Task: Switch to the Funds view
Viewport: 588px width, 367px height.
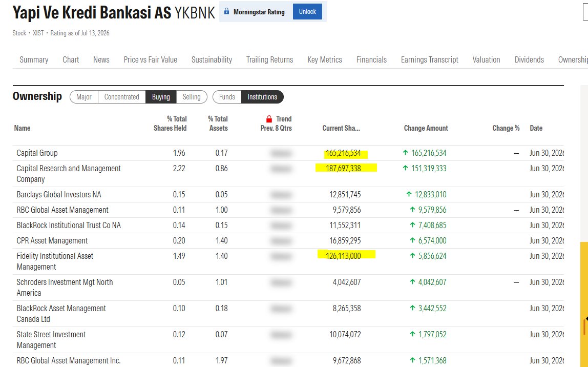Action: (x=227, y=97)
